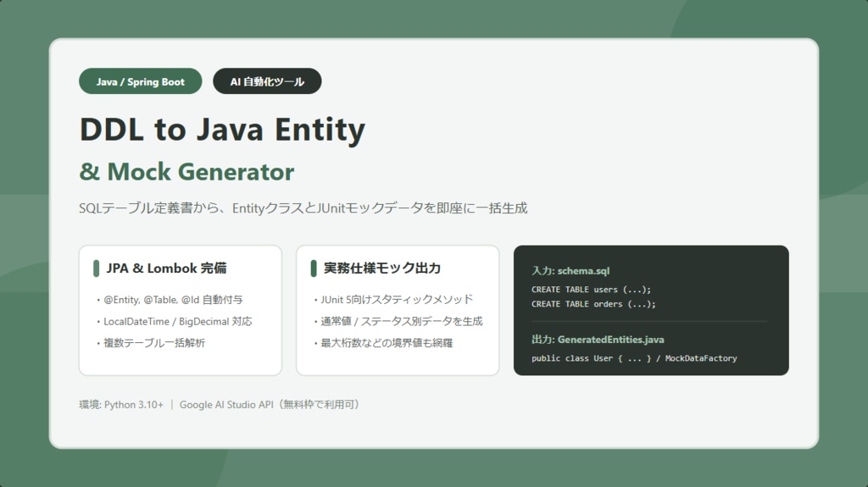Click the CREATE TABLE orders code line

click(x=593, y=304)
